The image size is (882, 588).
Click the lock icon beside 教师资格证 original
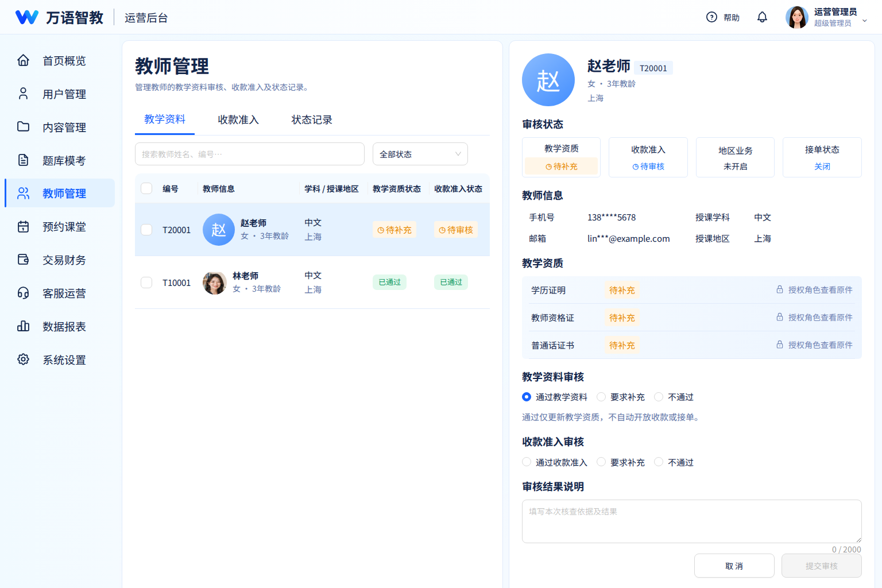[x=780, y=317]
